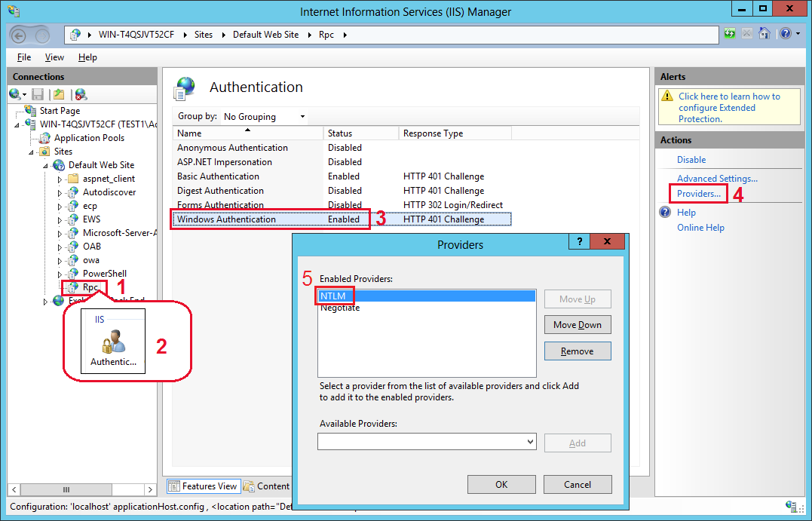Click the Providers dialog help question button
The height and width of the screenshot is (521, 812).
click(x=580, y=241)
